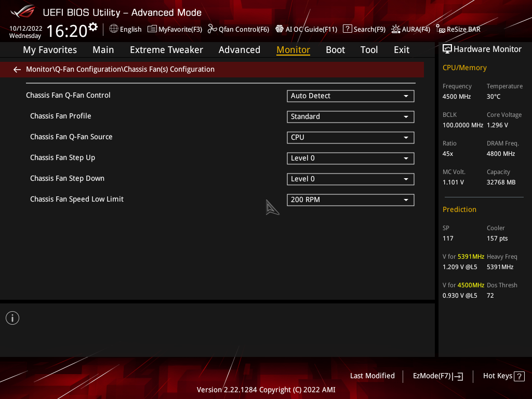
Task: Click the CPU/Memory section heading
Action: click(x=464, y=68)
